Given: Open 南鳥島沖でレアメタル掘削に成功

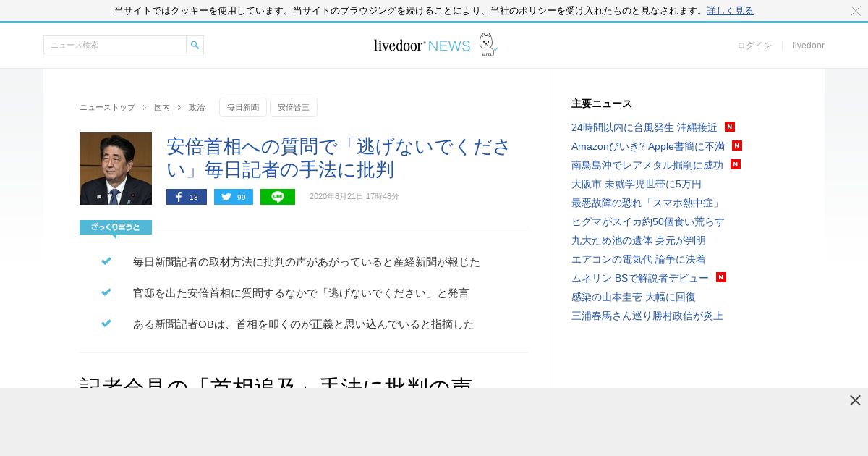Looking at the screenshot, I should tap(647, 165).
